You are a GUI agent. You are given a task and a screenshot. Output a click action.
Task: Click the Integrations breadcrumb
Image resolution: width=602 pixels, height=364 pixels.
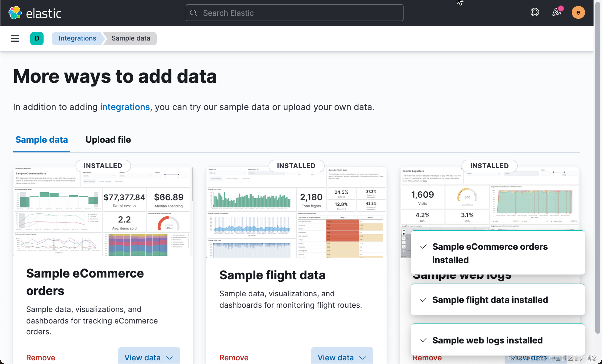(x=77, y=38)
